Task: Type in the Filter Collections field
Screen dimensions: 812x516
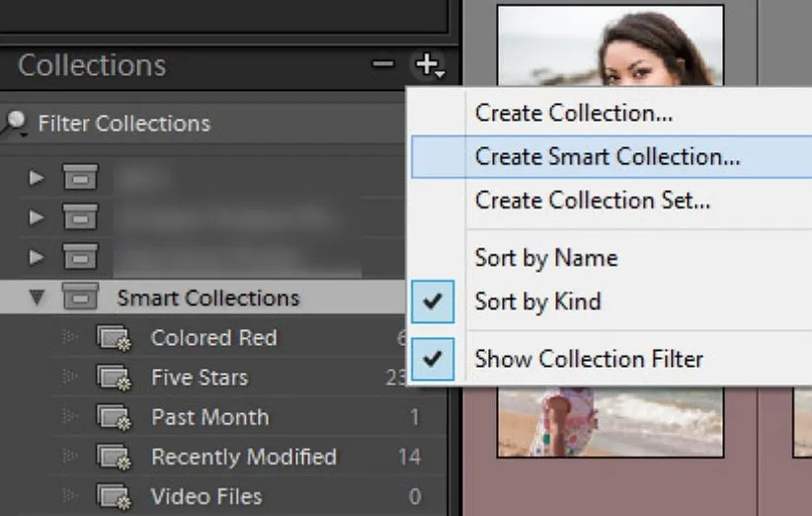Action: [198, 124]
